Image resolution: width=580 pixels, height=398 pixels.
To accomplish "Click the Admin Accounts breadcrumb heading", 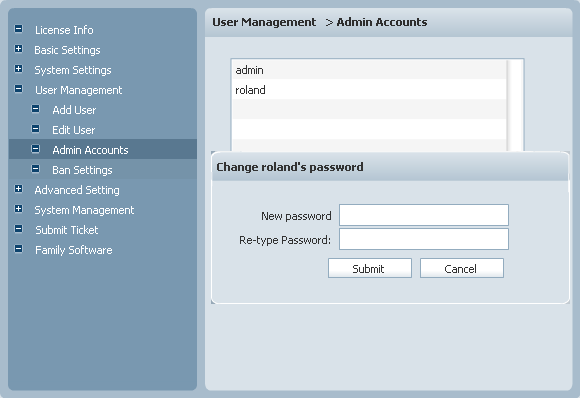I will click(382, 22).
